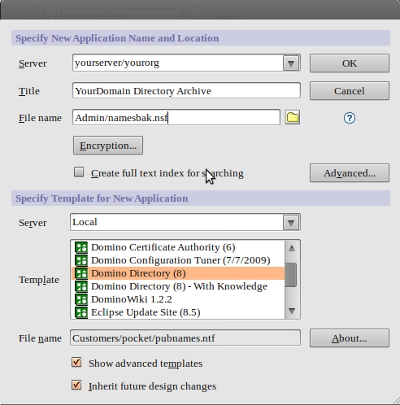Click the Cancel button
The image size is (400, 405).
point(350,91)
